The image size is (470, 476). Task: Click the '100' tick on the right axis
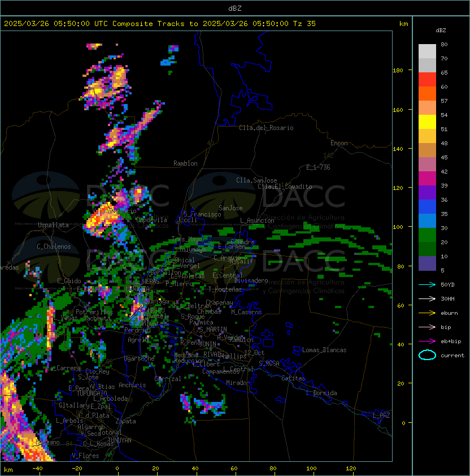coord(398,227)
